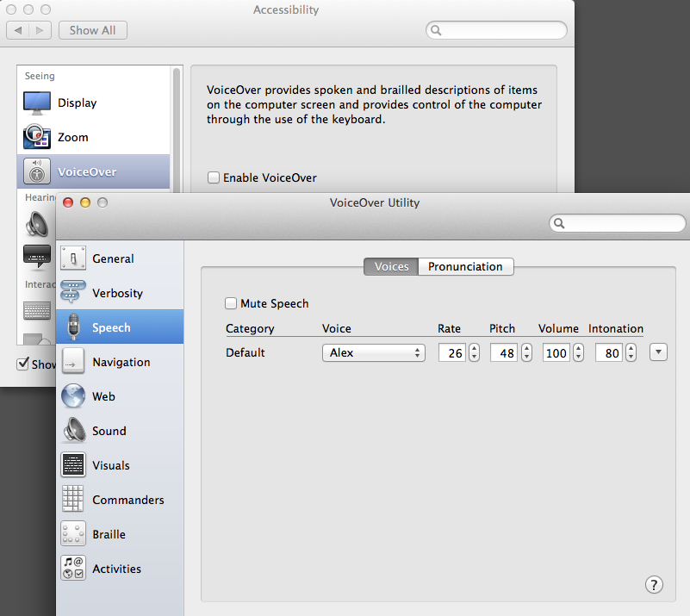Select Display monitor icon in Accessibility window

point(37,103)
